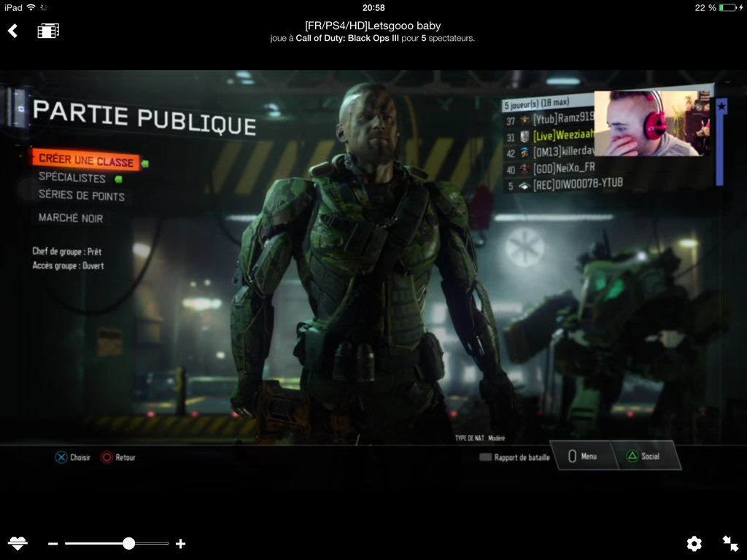The height and width of the screenshot is (560, 747).
Task: Click the green marker beside CRÉER UNE CLASSE
Action: 145,163
